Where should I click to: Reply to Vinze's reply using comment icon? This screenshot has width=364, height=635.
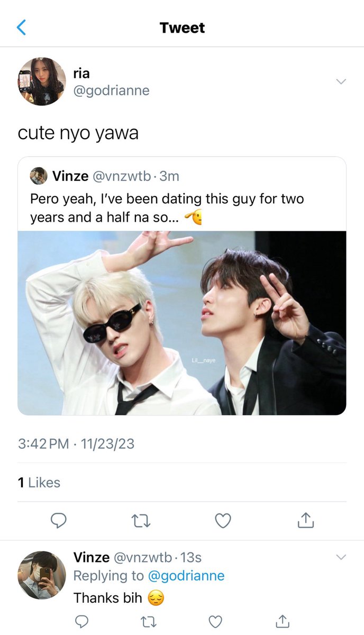coord(81,621)
